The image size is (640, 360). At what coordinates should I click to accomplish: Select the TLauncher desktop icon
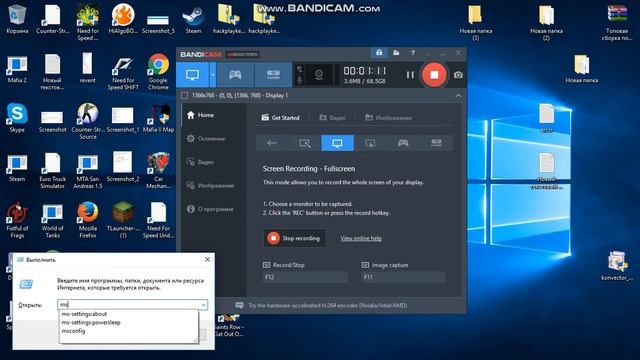coord(123,220)
